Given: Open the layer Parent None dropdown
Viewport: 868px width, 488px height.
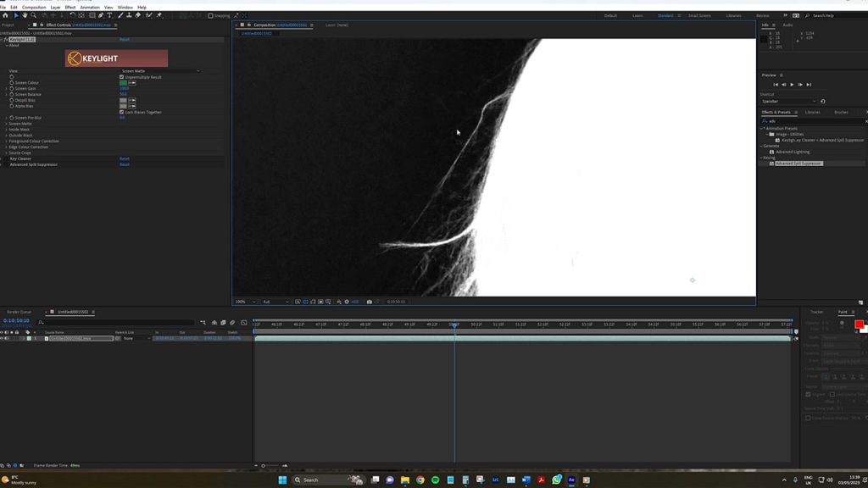Looking at the screenshot, I should pyautogui.click(x=136, y=338).
